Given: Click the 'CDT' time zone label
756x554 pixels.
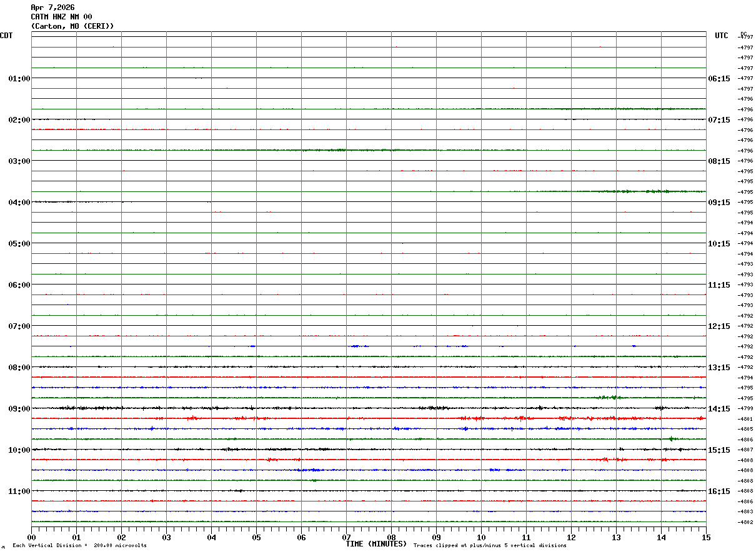Looking at the screenshot, I should coord(6,36).
